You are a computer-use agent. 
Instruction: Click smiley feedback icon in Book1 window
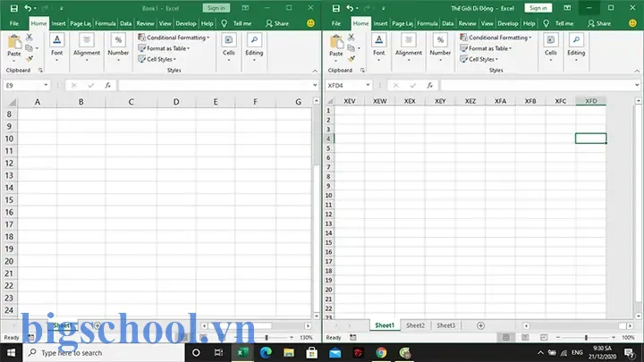310,23
